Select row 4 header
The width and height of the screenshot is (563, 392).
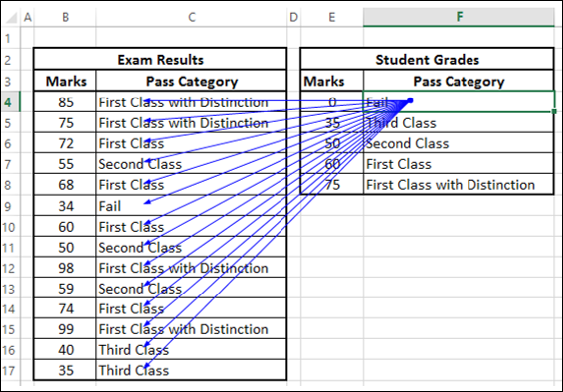pos(10,101)
